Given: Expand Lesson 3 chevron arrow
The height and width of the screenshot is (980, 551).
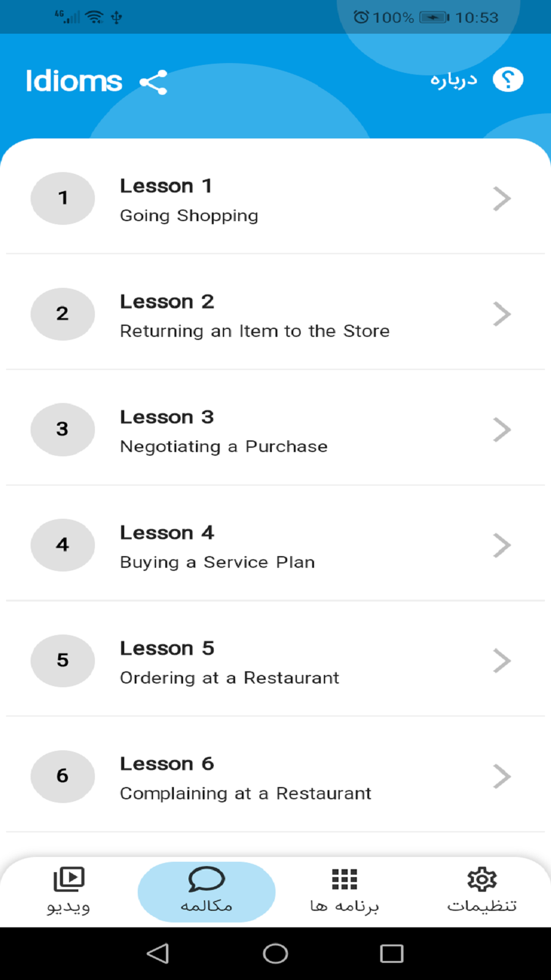Looking at the screenshot, I should coord(501,430).
